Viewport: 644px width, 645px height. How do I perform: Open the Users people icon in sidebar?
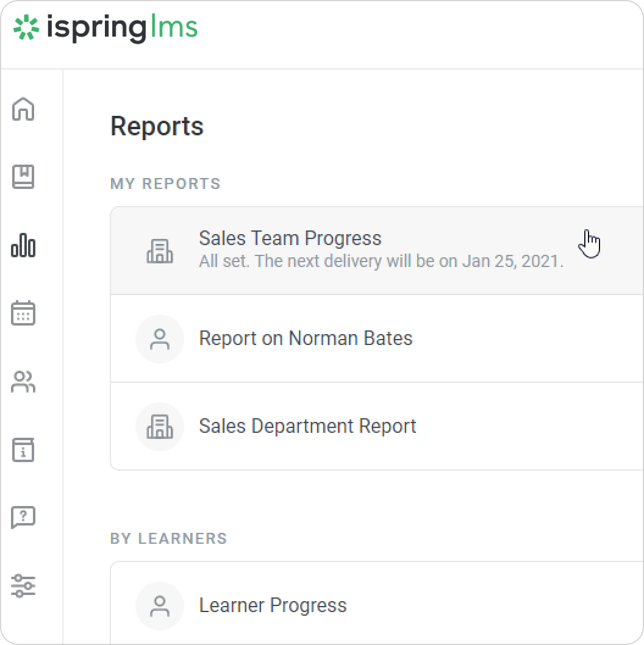coord(23,382)
